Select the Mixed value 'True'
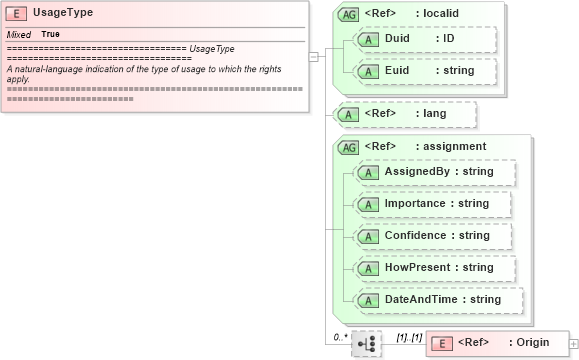579x360 pixels. pos(51,34)
